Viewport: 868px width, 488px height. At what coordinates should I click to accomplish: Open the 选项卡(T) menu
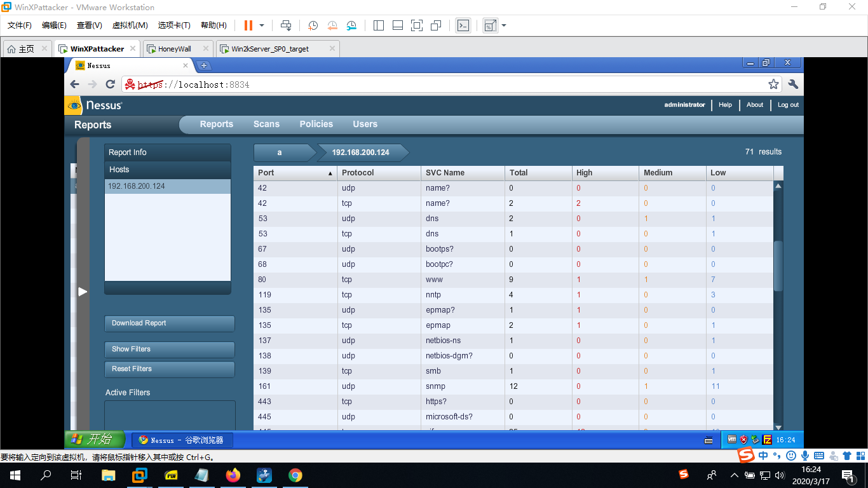174,25
